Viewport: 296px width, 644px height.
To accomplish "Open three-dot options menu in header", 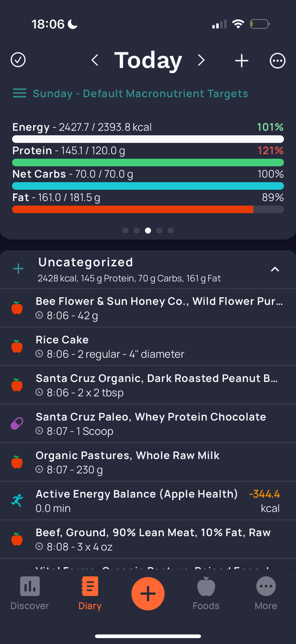I will point(277,60).
